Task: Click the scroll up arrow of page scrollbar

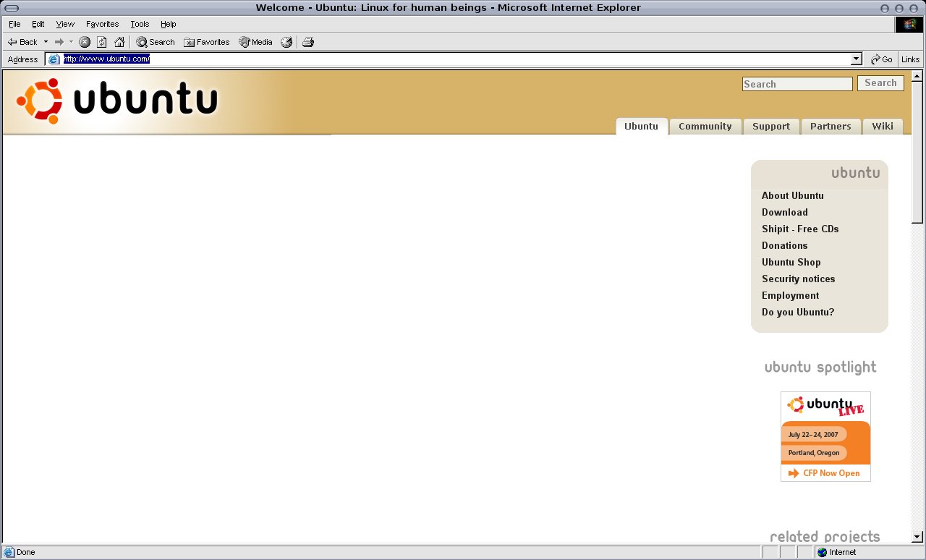Action: point(917,75)
